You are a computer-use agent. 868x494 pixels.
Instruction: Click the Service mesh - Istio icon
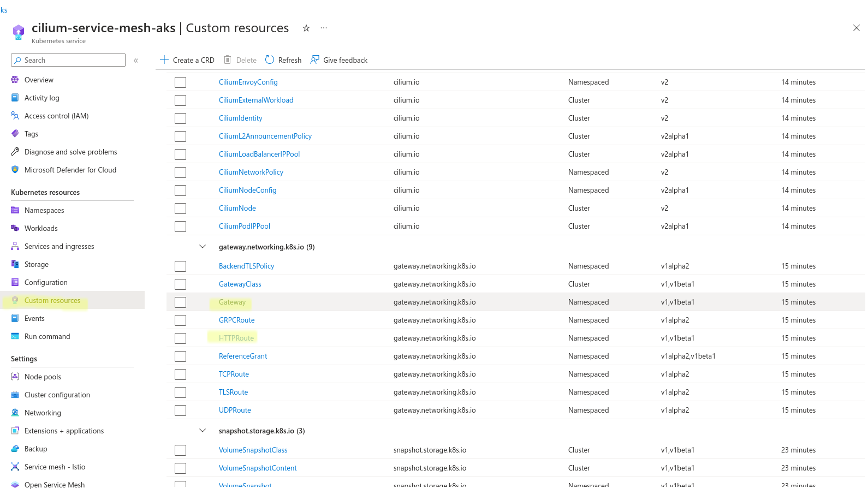click(x=15, y=467)
